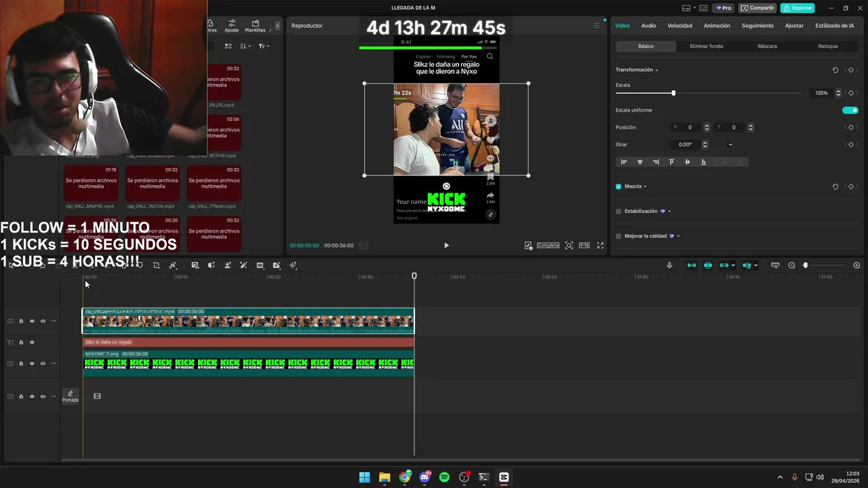Open File Explorer from the taskbar
The width and height of the screenshot is (868, 488).
point(384,477)
